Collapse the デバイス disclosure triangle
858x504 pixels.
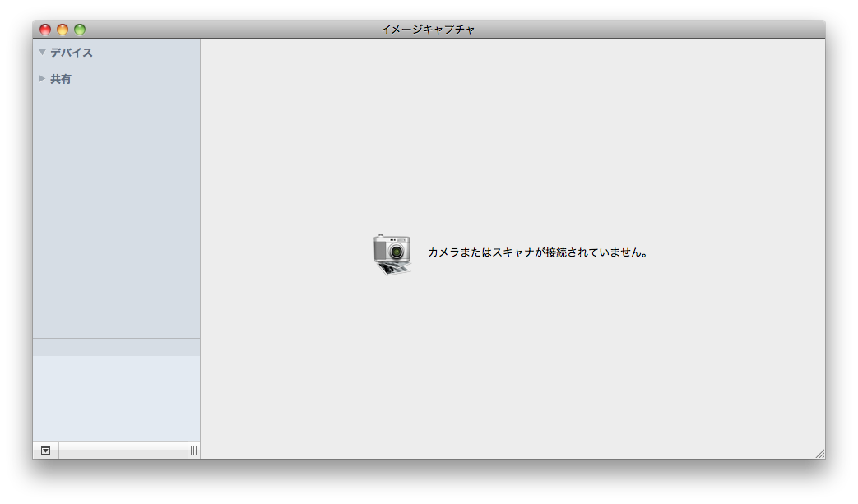tap(42, 53)
